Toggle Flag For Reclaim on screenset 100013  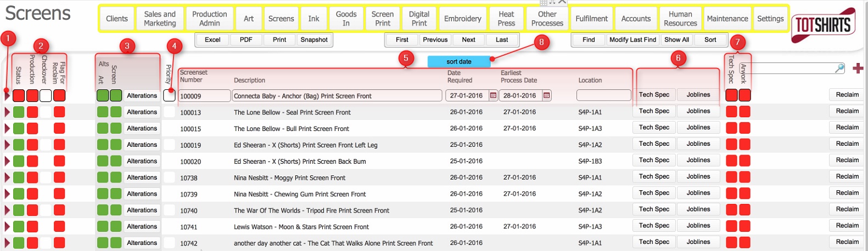(x=59, y=112)
